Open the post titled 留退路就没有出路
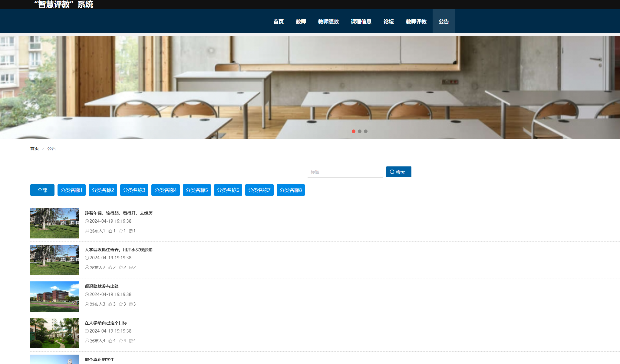Screen dimensions: 620x364 pyautogui.click(x=102, y=286)
